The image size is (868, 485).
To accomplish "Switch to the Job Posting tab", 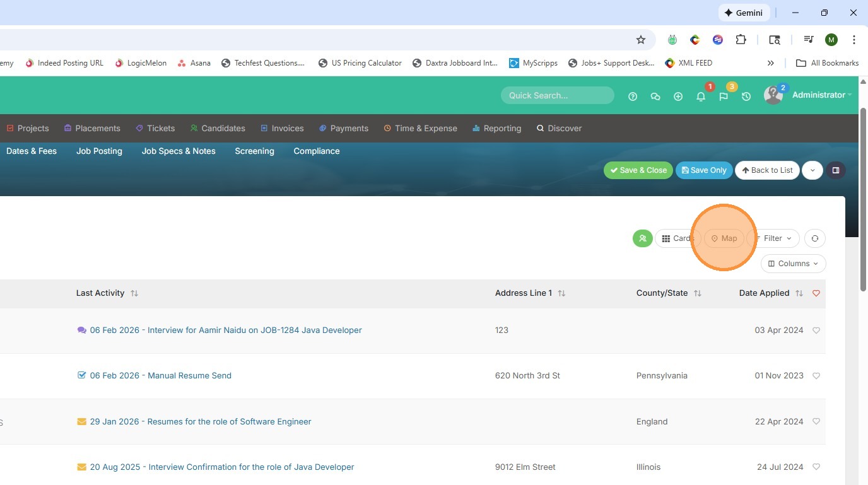I will (99, 151).
